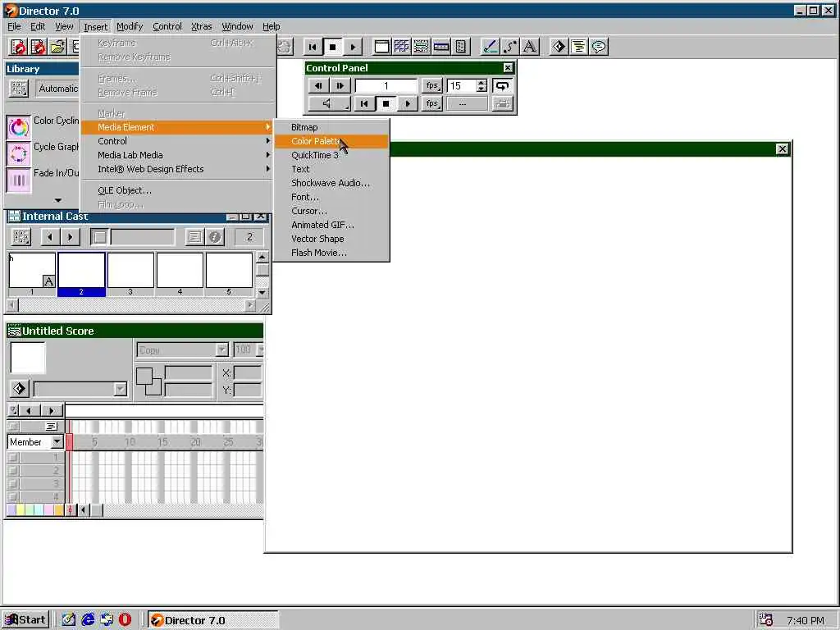Open the Text window toolbar icon
Screen dimensions: 840x630
point(530,47)
